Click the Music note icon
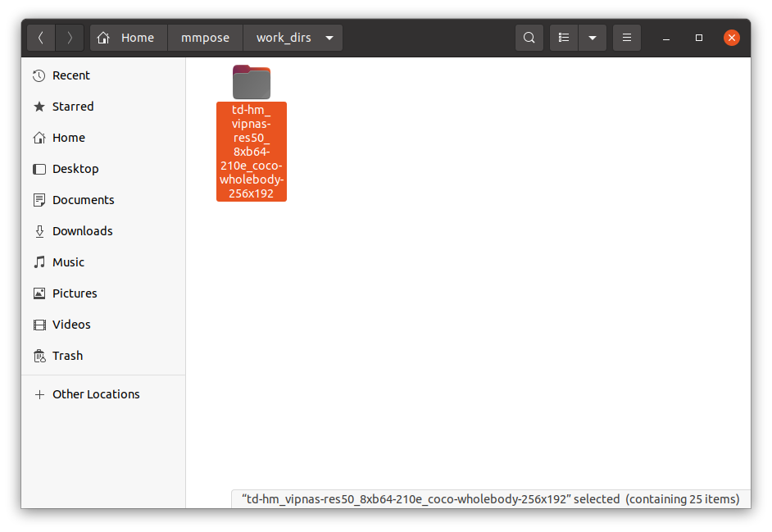772x532 pixels. (x=39, y=262)
